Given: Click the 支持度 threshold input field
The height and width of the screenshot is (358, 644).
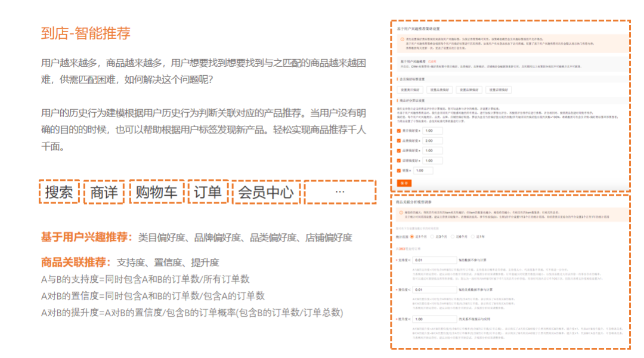Looking at the screenshot, I should click(434, 260).
